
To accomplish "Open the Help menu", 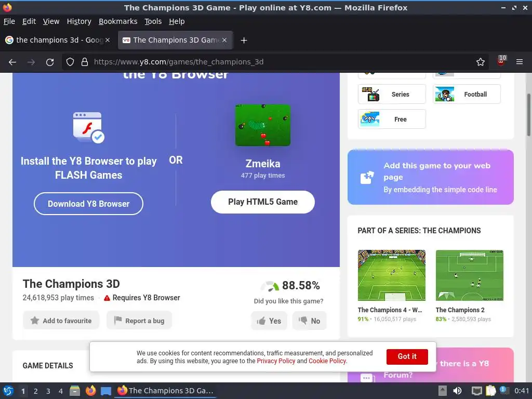I will tap(177, 21).
